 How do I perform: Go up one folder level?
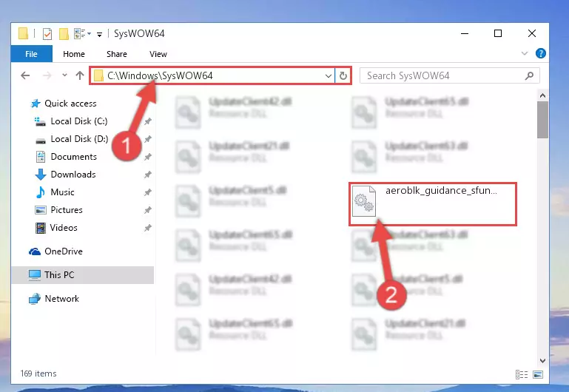coord(79,75)
